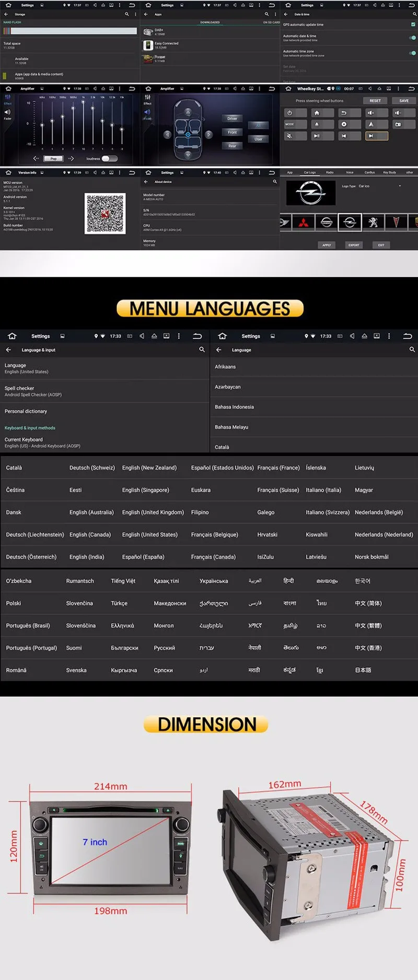The height and width of the screenshot is (980, 418).
Task: Click SAVE in Wheelkey Study
Action: tap(404, 100)
